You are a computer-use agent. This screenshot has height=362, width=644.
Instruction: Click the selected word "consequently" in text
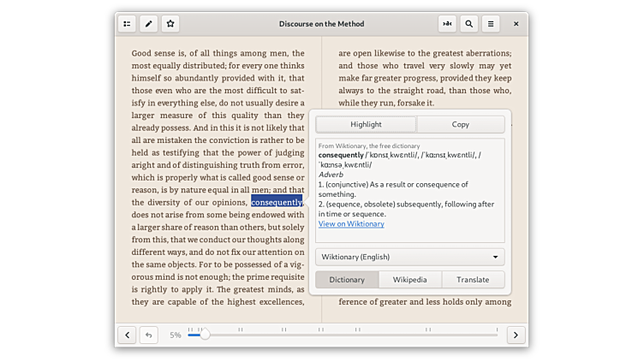point(276,203)
